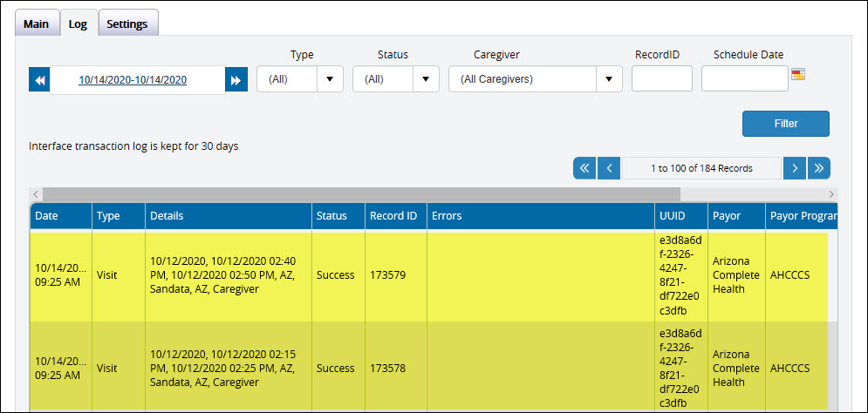The height and width of the screenshot is (413, 868).
Task: Click Visit type in row 173578
Action: (x=106, y=369)
